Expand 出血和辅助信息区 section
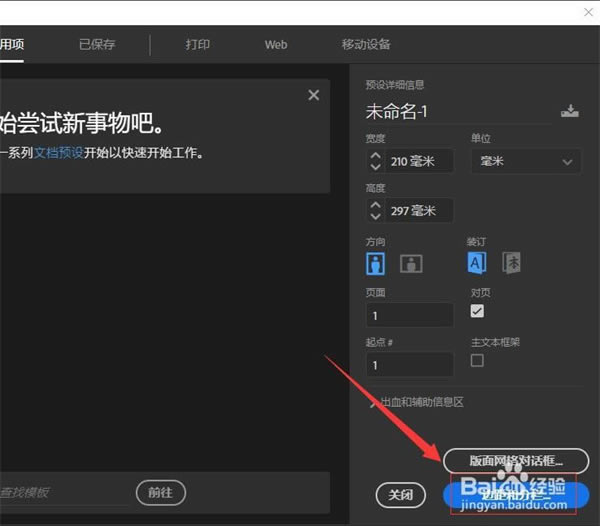This screenshot has height=526, width=600. [417, 402]
